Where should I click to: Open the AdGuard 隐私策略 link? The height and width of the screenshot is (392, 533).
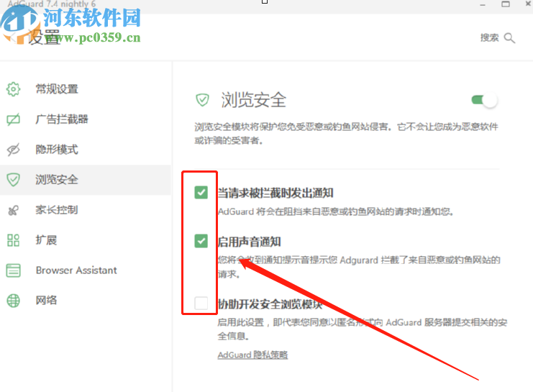pyautogui.click(x=252, y=355)
